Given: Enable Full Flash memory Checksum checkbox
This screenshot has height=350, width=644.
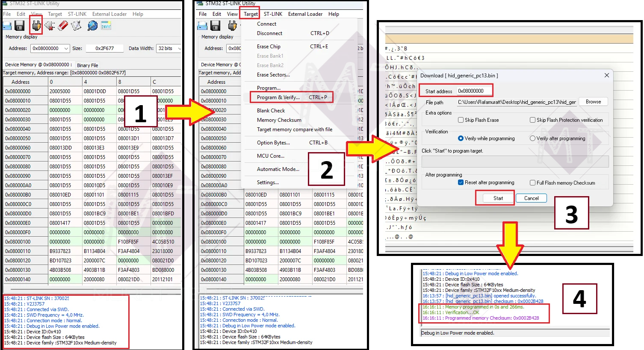Looking at the screenshot, I should coord(533,183).
